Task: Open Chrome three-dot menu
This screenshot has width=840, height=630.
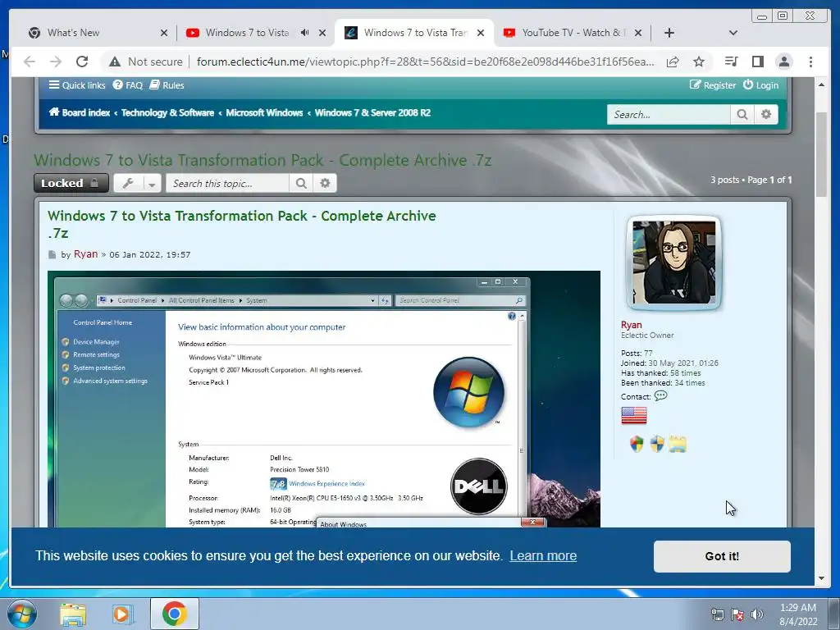Action: point(811,62)
